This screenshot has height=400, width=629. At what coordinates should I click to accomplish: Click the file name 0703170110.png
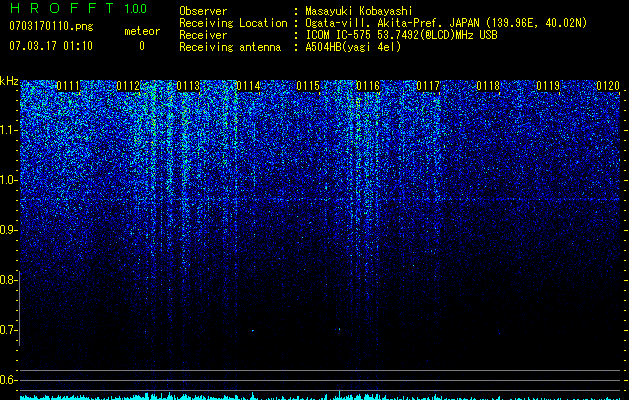(x=51, y=26)
